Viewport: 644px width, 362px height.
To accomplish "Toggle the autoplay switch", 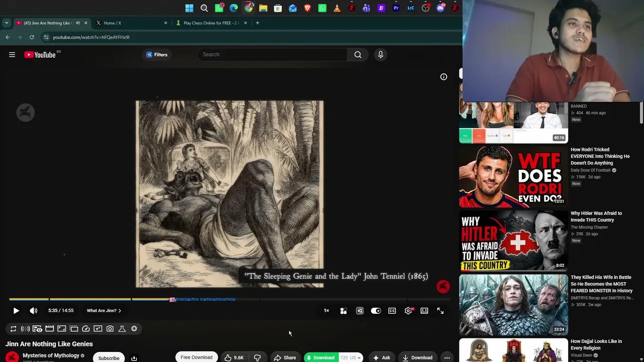I will click(x=376, y=311).
